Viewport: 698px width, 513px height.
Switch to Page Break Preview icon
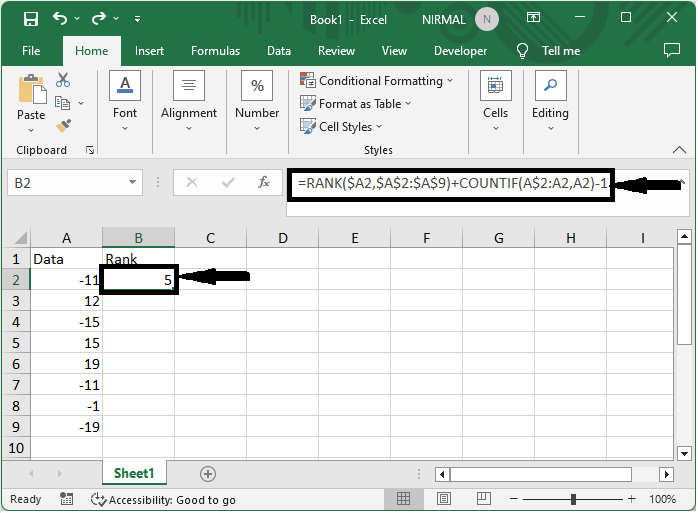click(483, 499)
